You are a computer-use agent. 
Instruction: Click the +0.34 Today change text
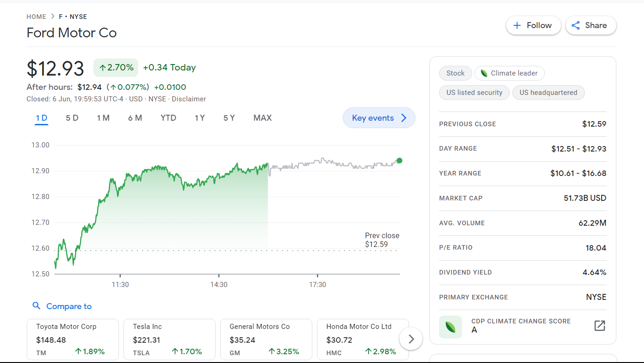click(x=170, y=68)
